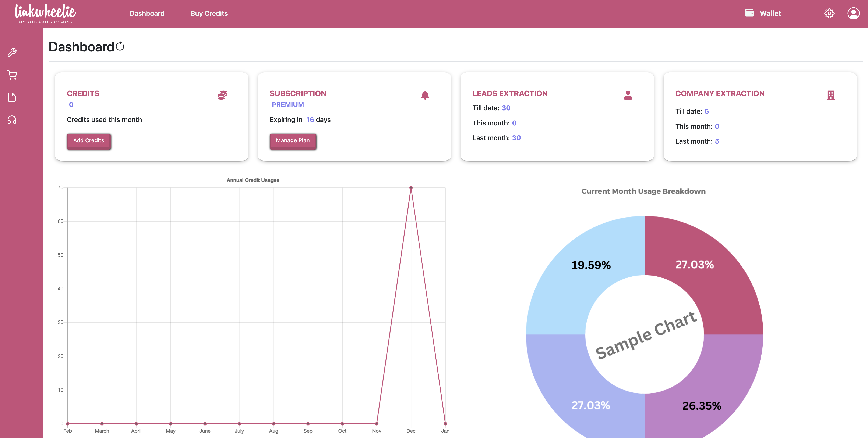Click the wallet icon in header
The width and height of the screenshot is (868, 438).
click(749, 13)
